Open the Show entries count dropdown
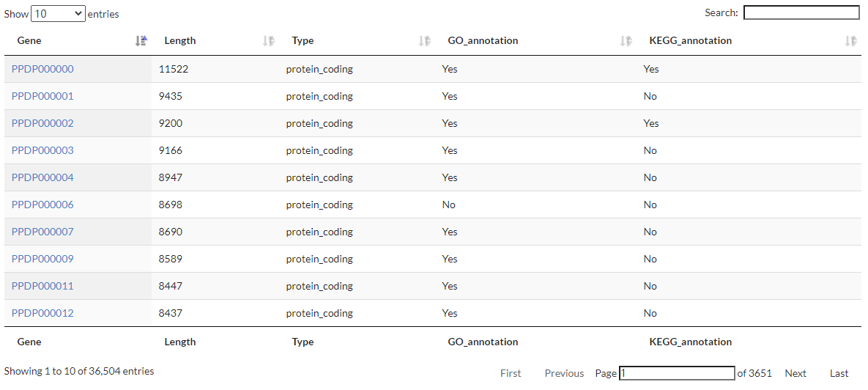Screen dimensions: 868x390 tap(59, 13)
